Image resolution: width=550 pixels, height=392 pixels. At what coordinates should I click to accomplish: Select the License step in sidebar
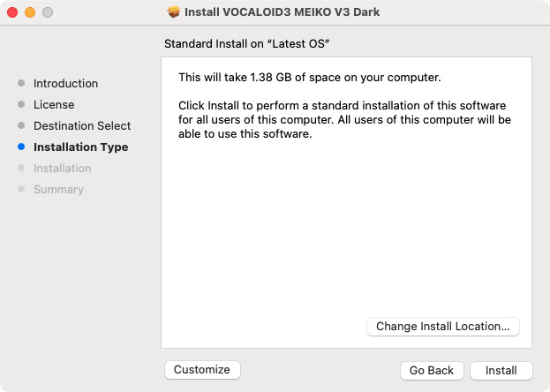click(54, 104)
